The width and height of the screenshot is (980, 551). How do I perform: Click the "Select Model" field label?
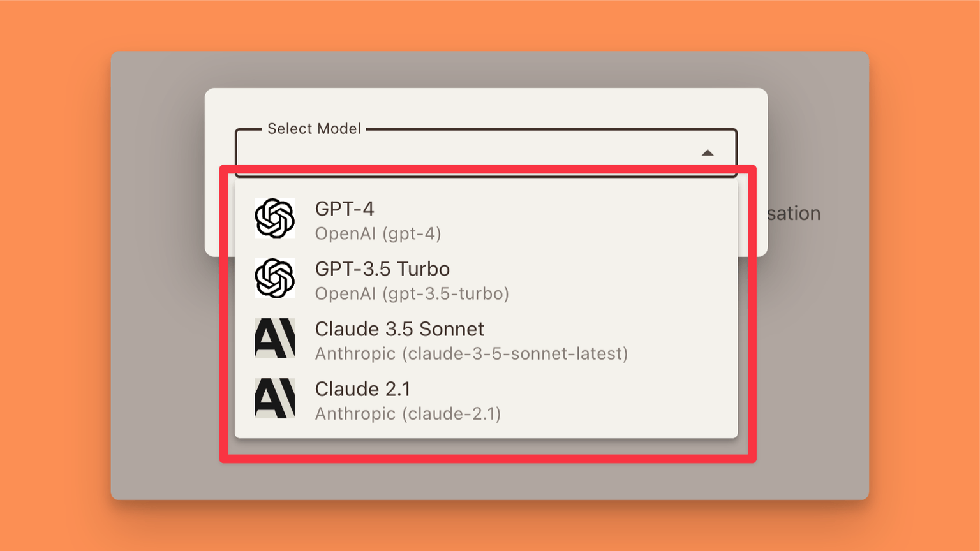314,129
